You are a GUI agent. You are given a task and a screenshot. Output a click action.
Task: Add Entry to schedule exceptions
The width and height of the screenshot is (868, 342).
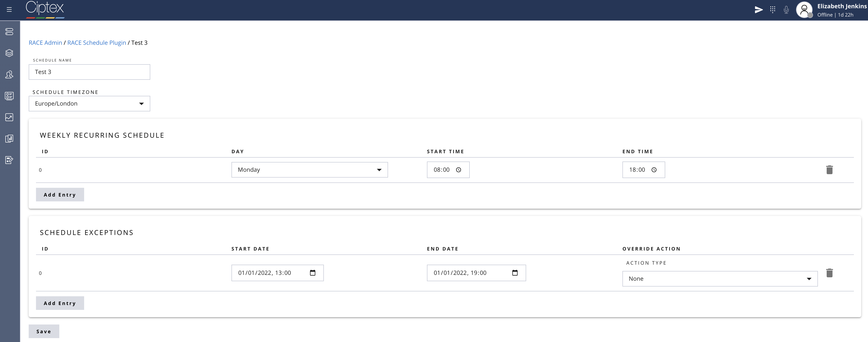click(x=60, y=303)
